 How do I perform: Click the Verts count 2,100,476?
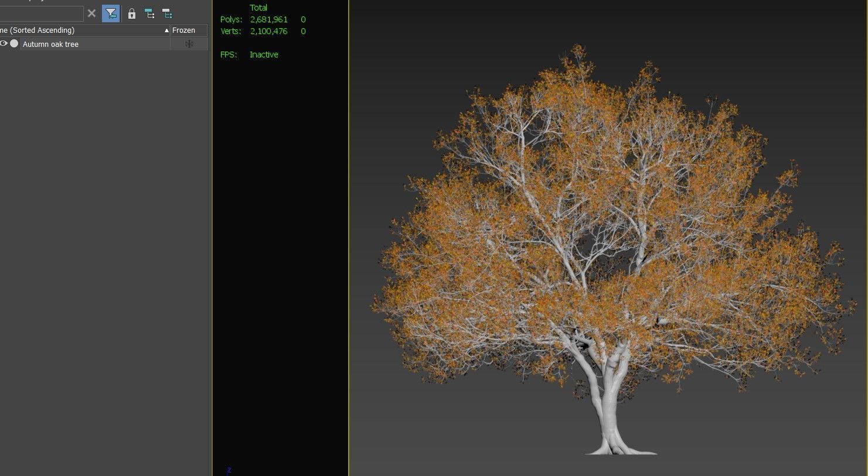(269, 31)
